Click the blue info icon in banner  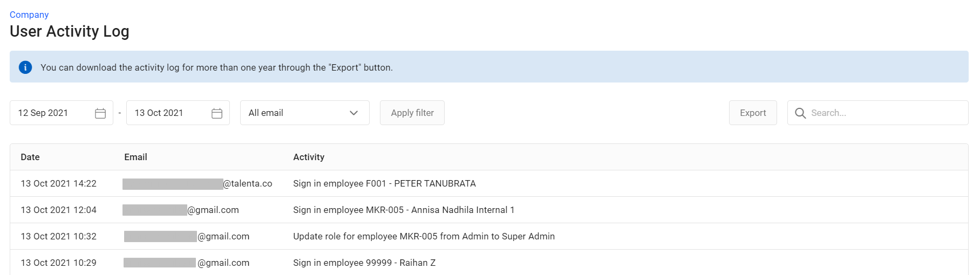click(x=25, y=67)
